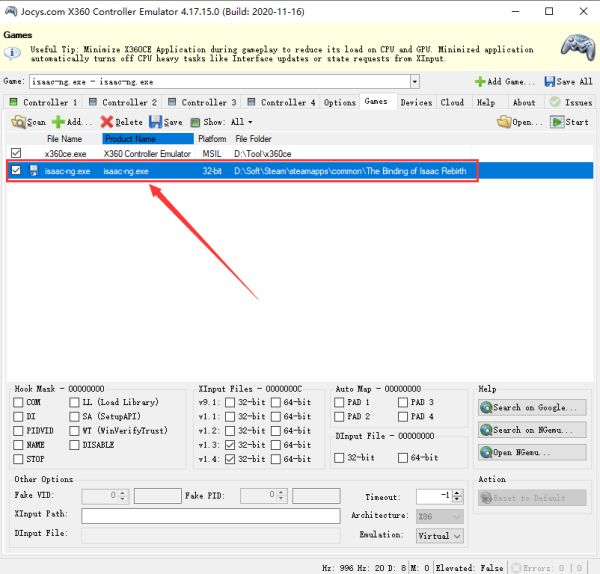Click the Open folder icon
Image resolution: width=600 pixels, height=574 pixels.
click(x=505, y=122)
